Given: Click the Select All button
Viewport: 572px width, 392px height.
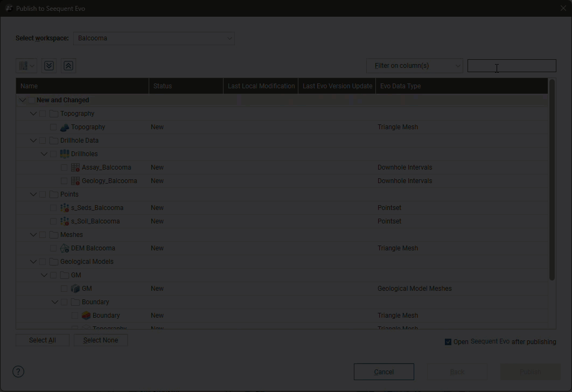Looking at the screenshot, I should [43, 340].
